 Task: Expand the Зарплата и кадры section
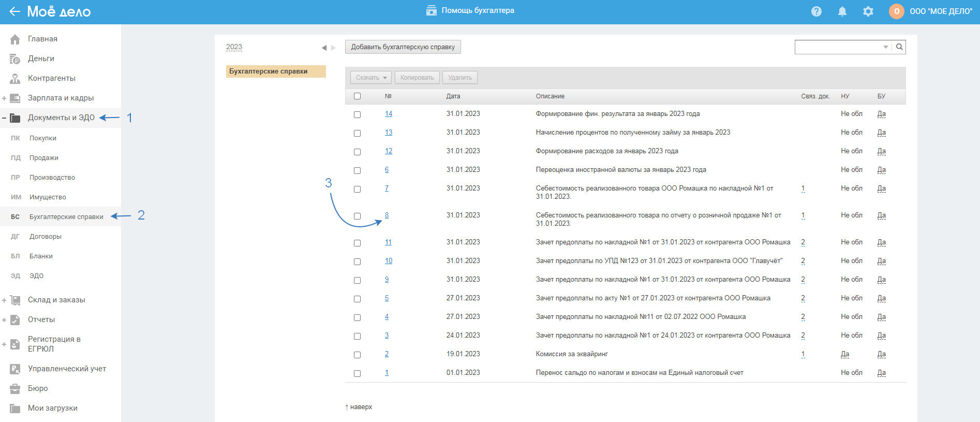coord(4,98)
